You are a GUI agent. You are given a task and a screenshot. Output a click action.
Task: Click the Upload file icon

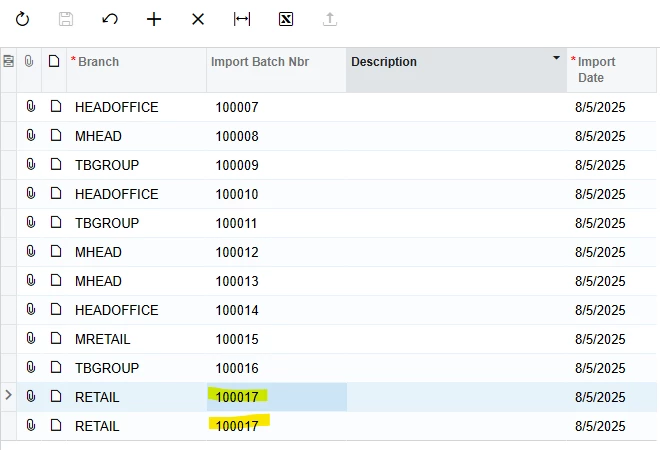point(330,19)
